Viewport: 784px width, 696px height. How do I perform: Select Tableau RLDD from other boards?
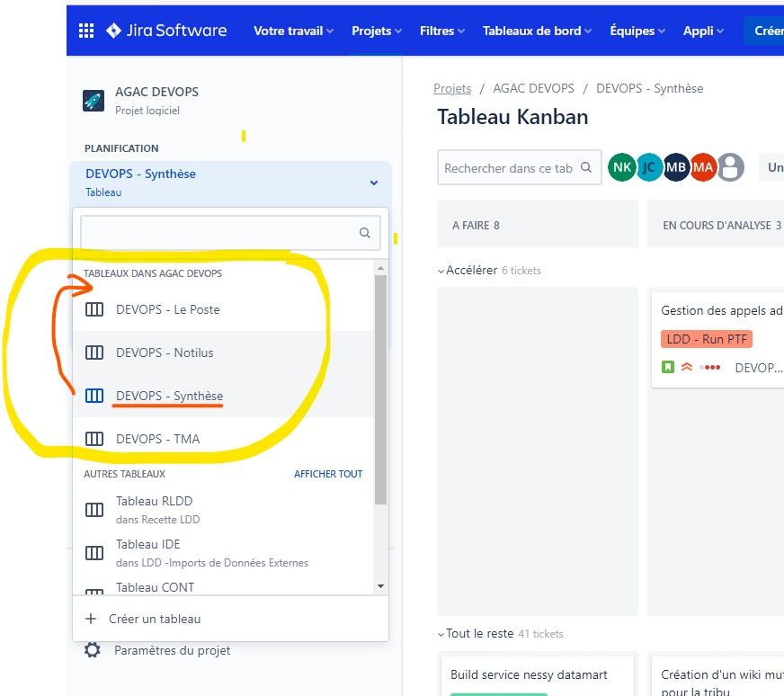coord(224,510)
